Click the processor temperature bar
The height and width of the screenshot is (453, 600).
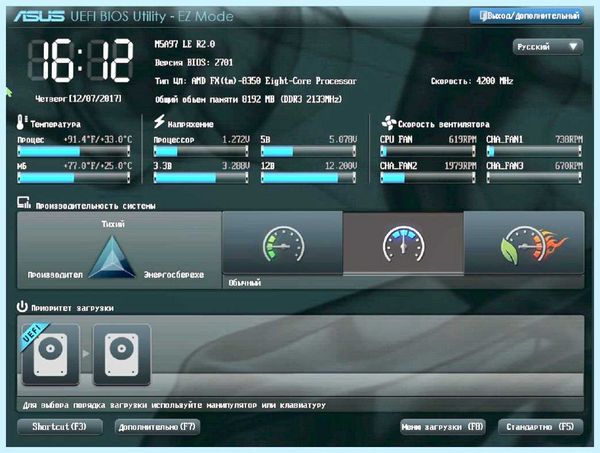[x=73, y=152]
